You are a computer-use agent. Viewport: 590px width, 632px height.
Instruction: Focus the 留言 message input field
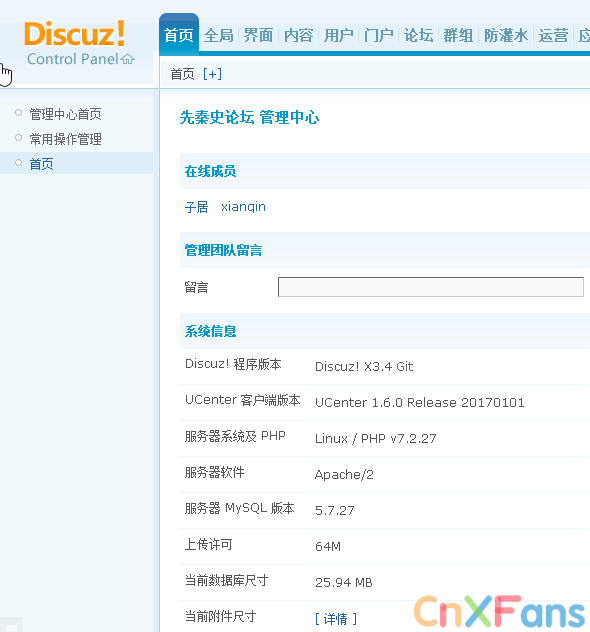(431, 287)
